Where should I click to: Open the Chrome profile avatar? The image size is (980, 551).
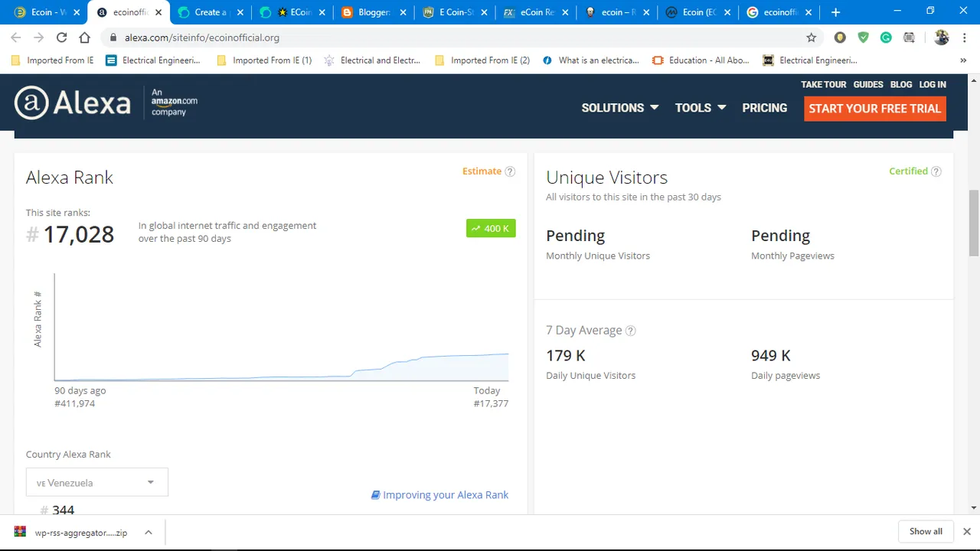point(942,37)
